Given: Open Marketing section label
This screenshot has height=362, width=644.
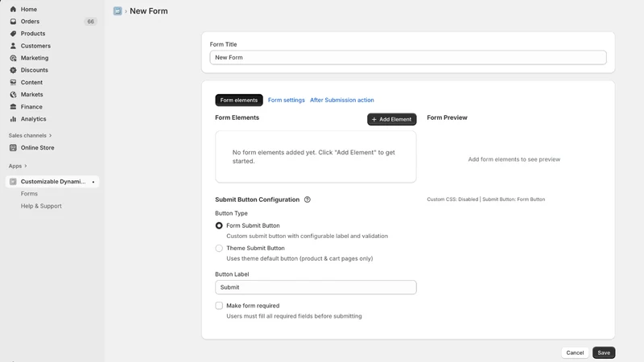Looking at the screenshot, I should coord(35,58).
